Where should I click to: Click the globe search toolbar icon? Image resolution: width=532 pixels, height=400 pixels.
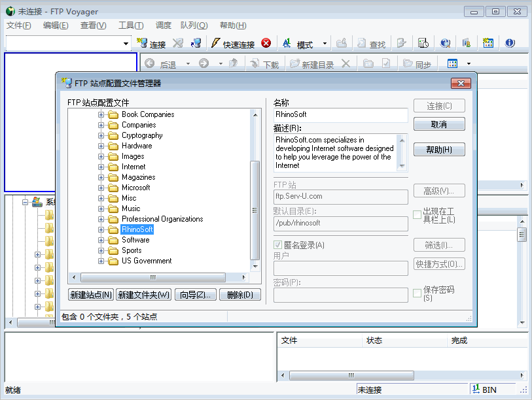tap(445, 43)
